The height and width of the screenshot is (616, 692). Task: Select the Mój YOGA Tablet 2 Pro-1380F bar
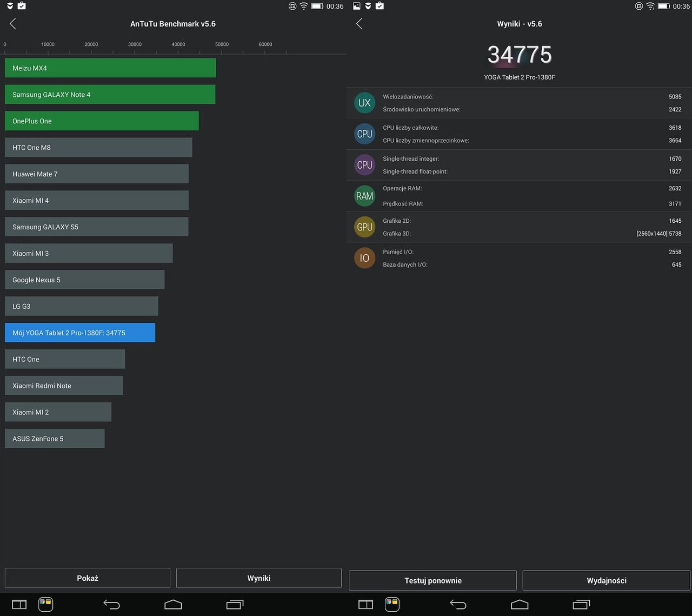(80, 333)
